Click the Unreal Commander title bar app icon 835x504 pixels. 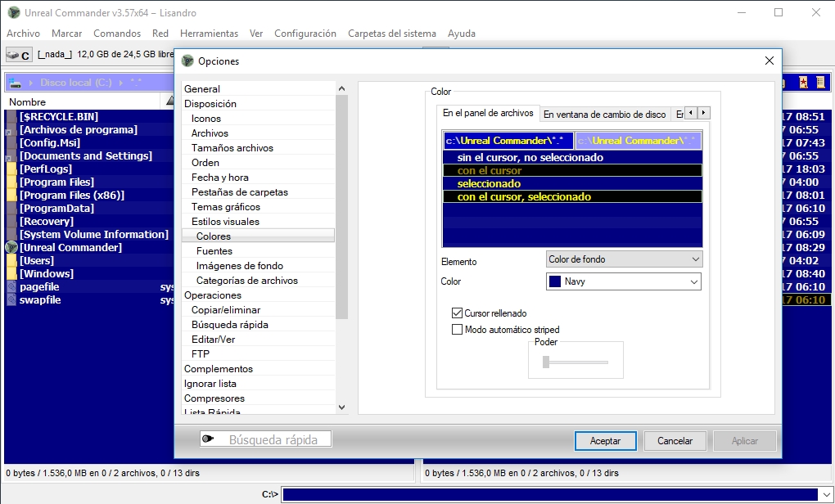tap(14, 12)
